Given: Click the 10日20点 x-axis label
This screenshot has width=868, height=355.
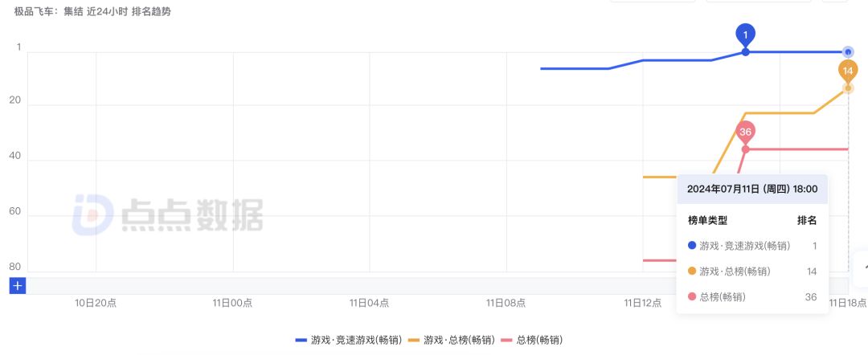Looking at the screenshot, I should [x=96, y=303].
